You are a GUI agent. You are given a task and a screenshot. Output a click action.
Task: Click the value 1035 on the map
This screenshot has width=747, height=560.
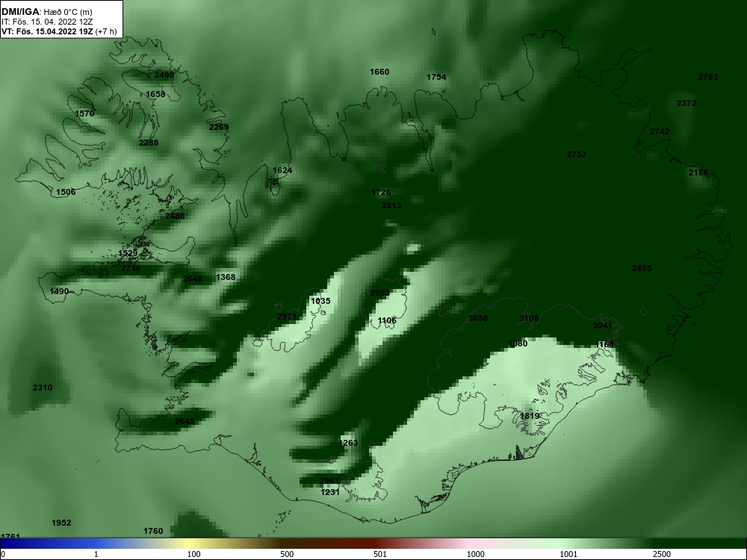(x=320, y=302)
